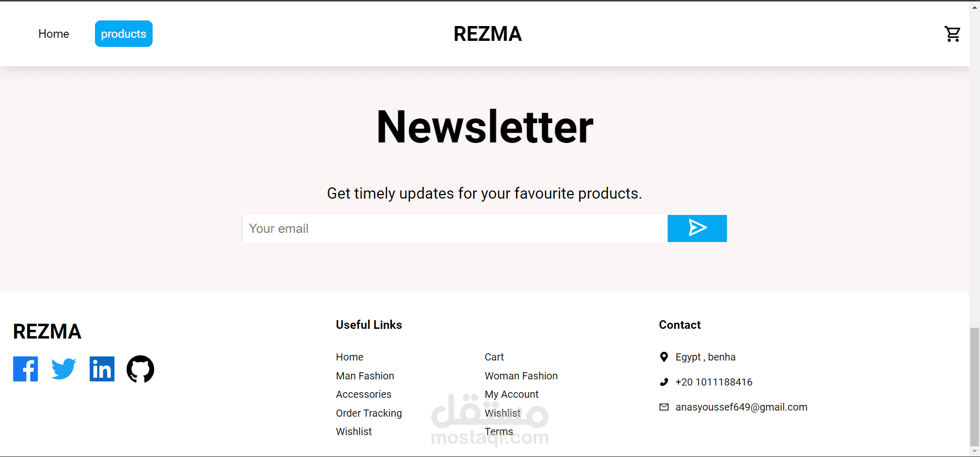Image resolution: width=980 pixels, height=457 pixels.
Task: Click the Facebook social icon
Action: point(26,369)
